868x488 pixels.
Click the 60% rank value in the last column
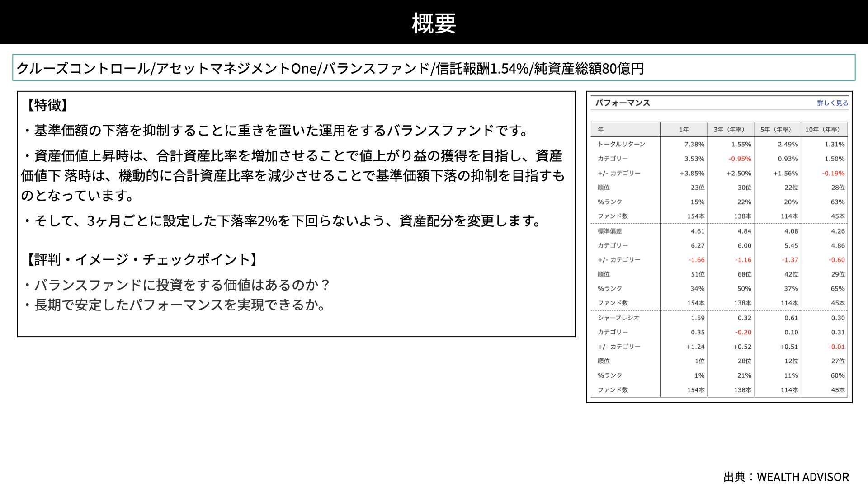click(x=838, y=376)
